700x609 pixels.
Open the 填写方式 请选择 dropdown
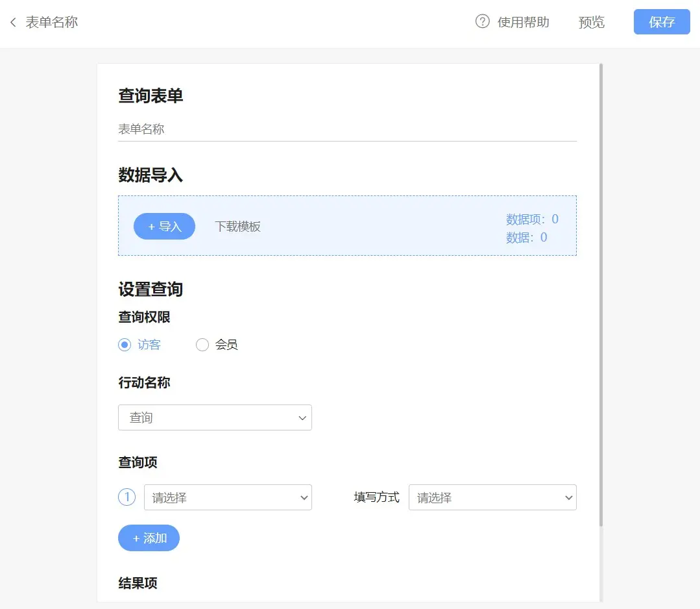pyautogui.click(x=492, y=497)
